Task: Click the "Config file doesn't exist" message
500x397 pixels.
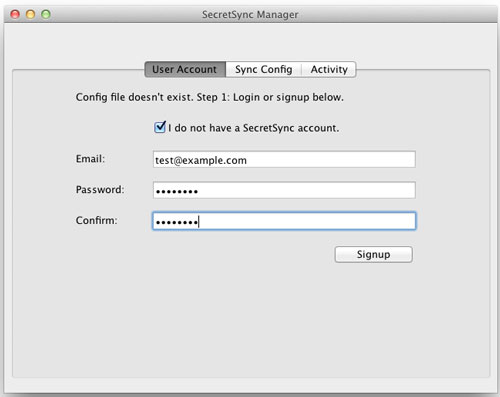Action: [x=210, y=97]
